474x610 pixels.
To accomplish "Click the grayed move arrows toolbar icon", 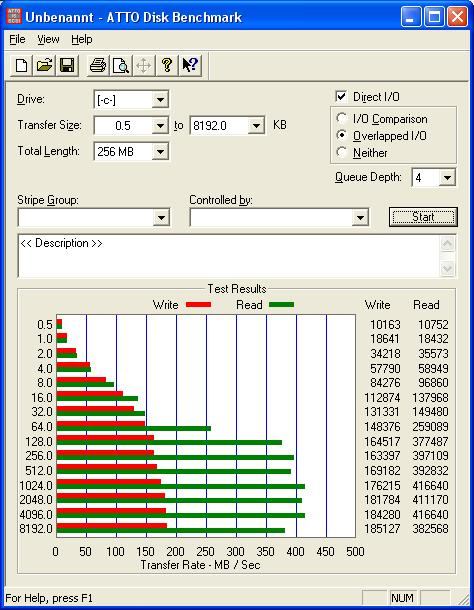I will coord(144,65).
